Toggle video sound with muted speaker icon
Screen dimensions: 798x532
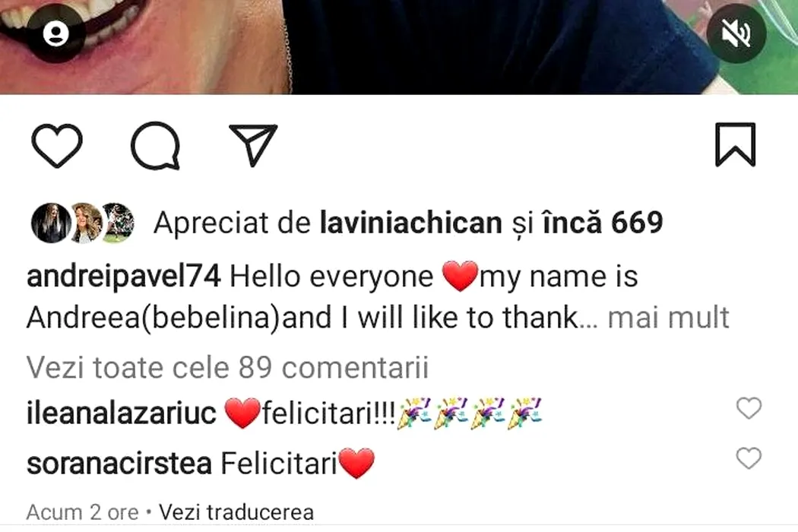pos(736,33)
